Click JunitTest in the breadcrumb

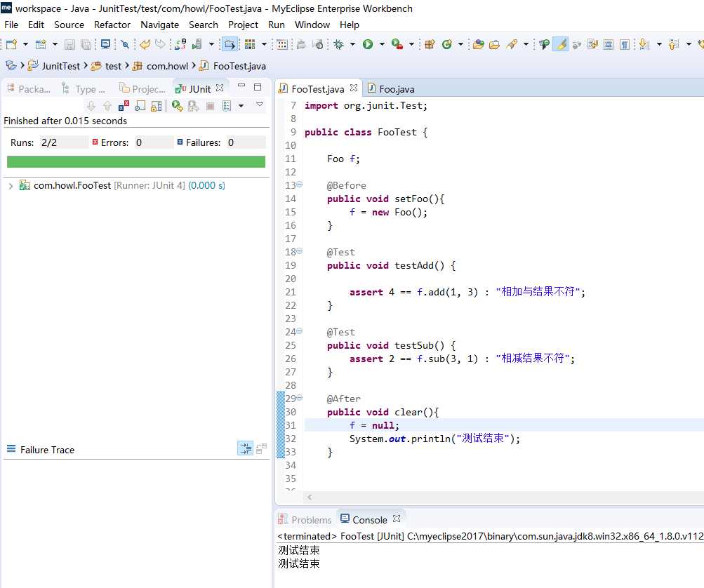click(x=60, y=66)
